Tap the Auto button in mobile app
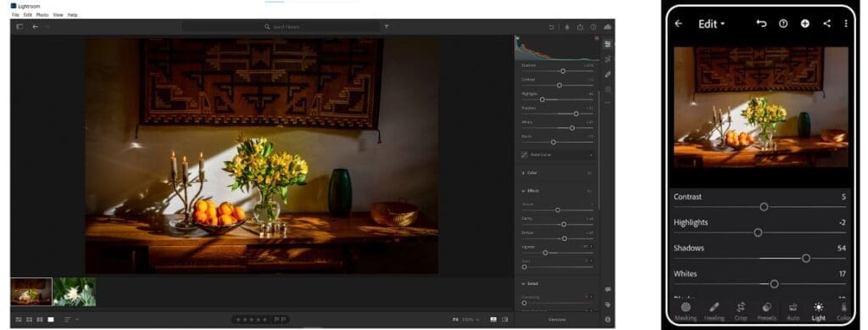The width and height of the screenshot is (868, 330). click(793, 311)
